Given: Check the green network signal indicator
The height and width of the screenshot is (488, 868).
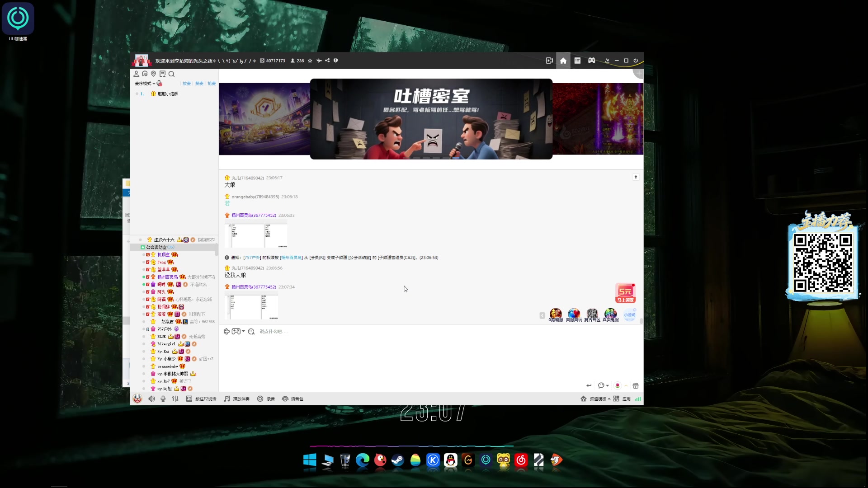Looking at the screenshot, I should click(638, 399).
